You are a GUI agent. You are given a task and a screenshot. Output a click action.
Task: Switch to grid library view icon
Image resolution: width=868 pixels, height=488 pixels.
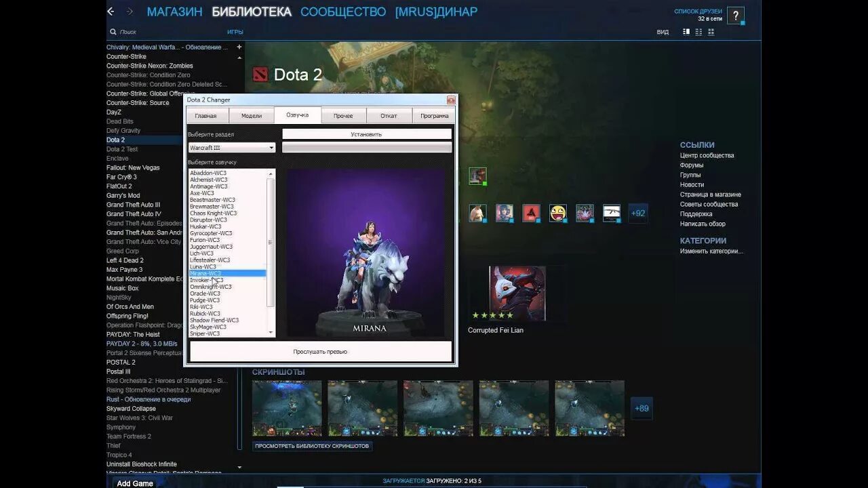click(711, 32)
